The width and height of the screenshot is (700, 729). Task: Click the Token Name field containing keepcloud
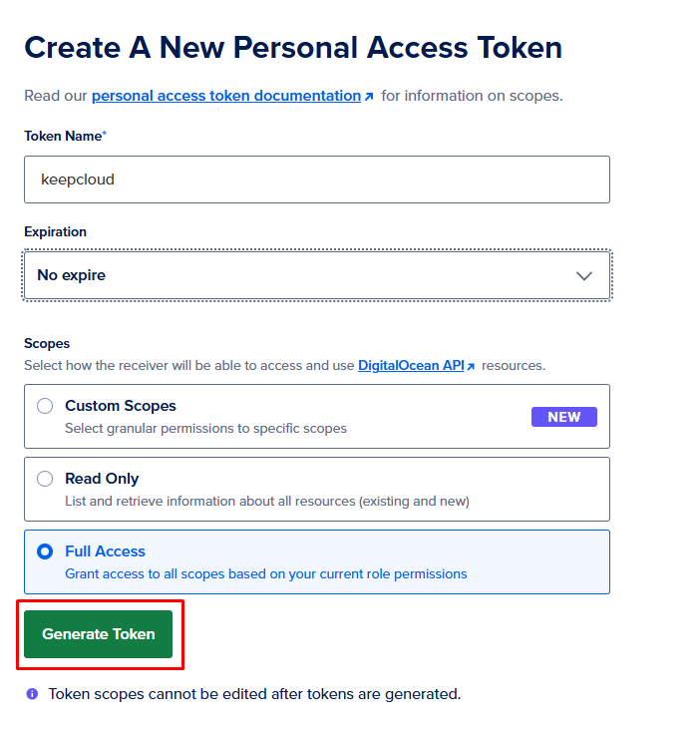(x=317, y=180)
